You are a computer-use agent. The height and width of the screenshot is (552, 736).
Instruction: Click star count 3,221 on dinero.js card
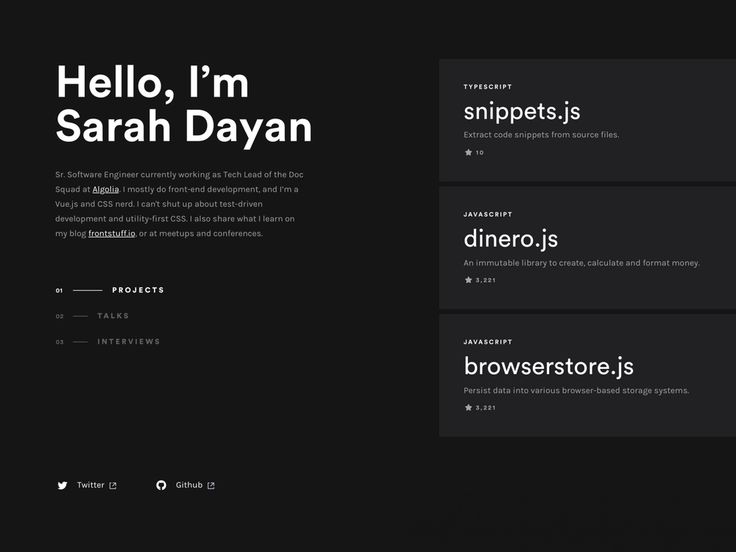[486, 280]
